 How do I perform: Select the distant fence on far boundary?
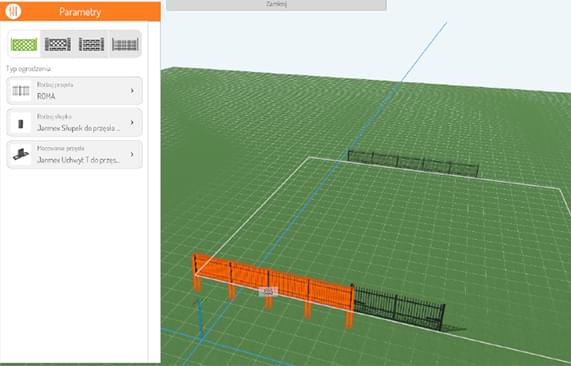coord(413,163)
